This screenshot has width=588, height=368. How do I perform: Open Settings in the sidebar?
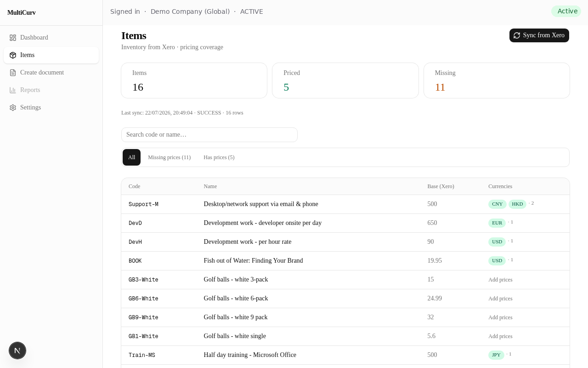pos(51,108)
